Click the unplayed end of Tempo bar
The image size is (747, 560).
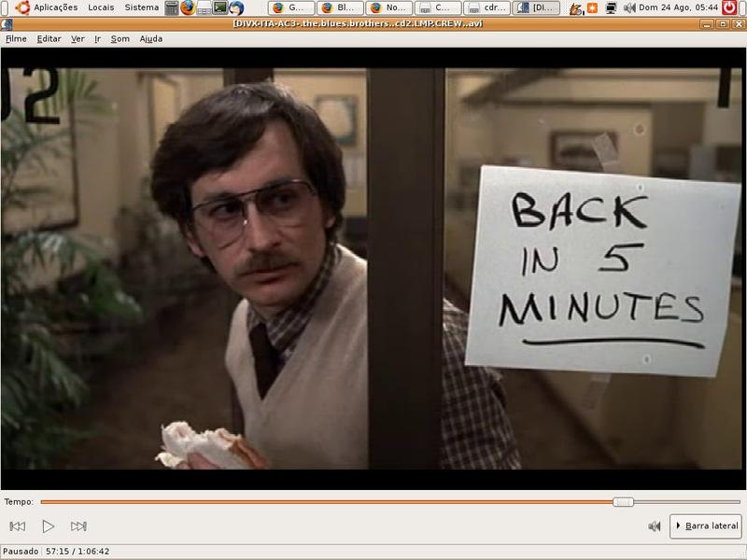point(686,502)
